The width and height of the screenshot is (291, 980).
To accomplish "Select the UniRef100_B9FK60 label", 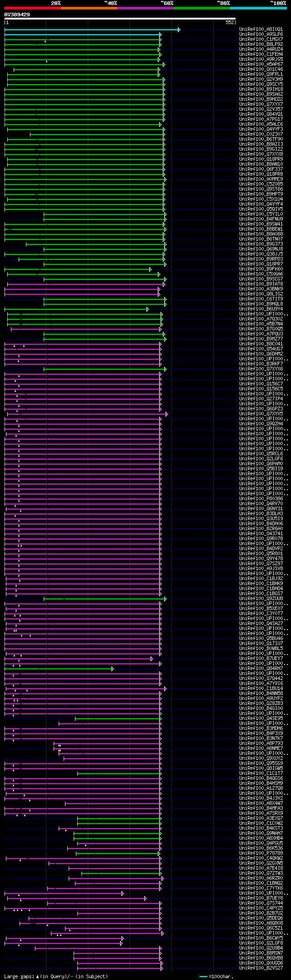I will pos(261,269).
